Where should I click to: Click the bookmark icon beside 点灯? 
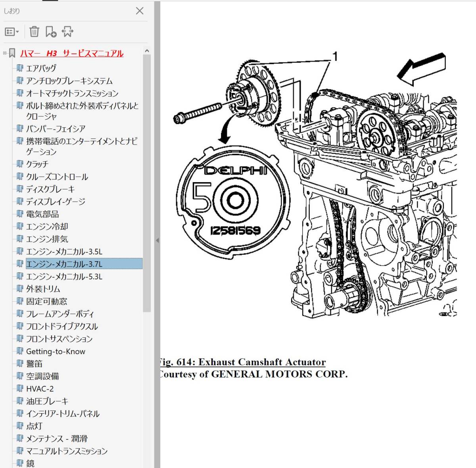coord(20,426)
